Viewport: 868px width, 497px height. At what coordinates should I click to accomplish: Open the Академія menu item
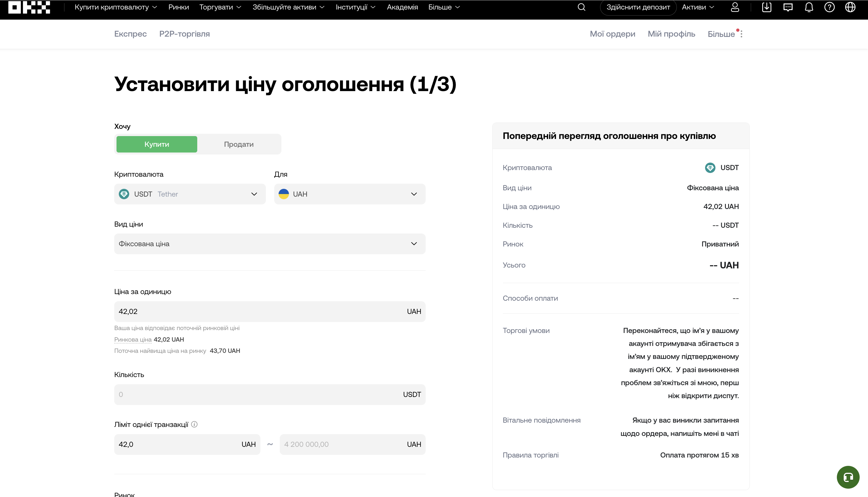click(402, 7)
